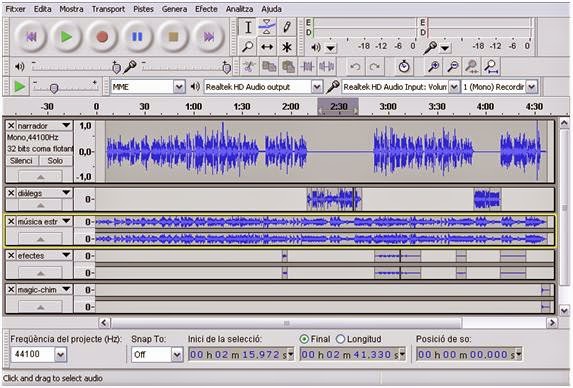Select the Draw pencil tool
Image resolution: width=573 pixels, height=388 pixels.
click(x=286, y=27)
